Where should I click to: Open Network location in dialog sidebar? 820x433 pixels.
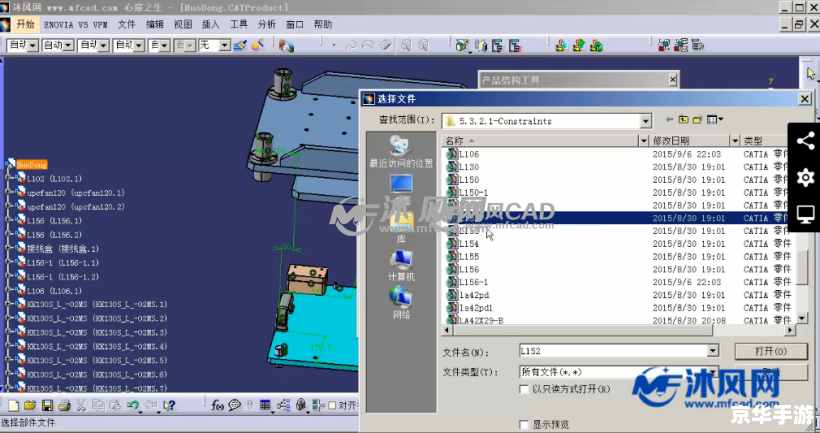click(401, 302)
